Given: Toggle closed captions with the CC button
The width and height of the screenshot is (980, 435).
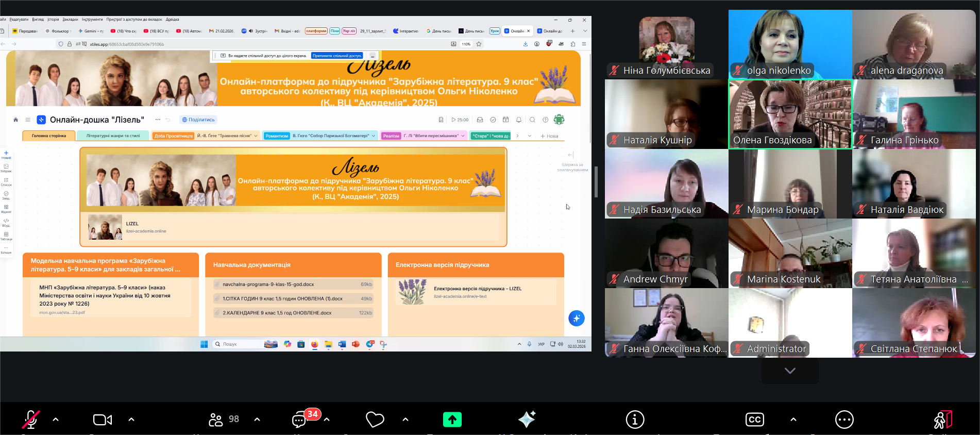Looking at the screenshot, I should click(755, 420).
